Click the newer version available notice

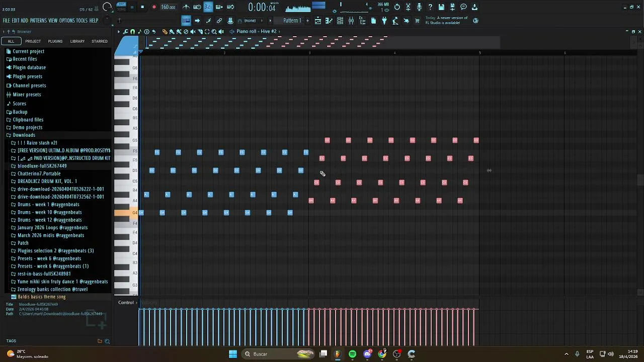[447, 20]
